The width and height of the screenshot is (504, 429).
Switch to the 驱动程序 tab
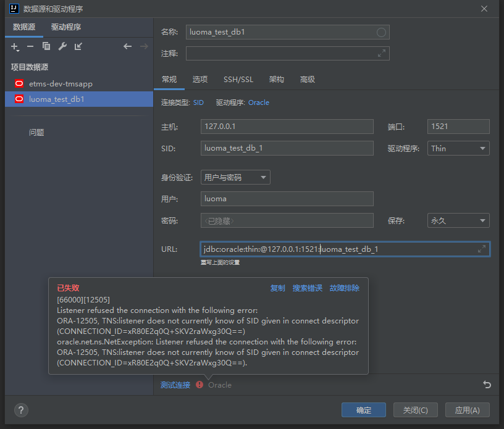66,27
